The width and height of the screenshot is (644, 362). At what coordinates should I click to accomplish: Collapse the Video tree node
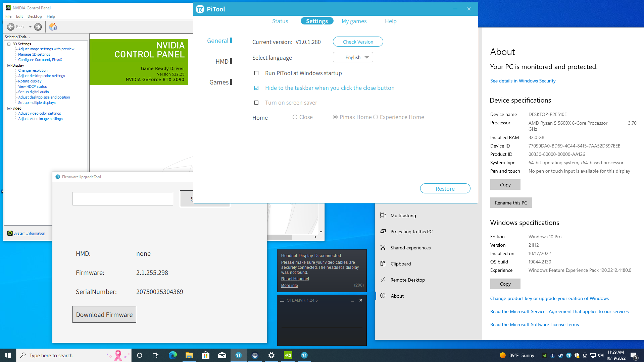tap(9, 108)
